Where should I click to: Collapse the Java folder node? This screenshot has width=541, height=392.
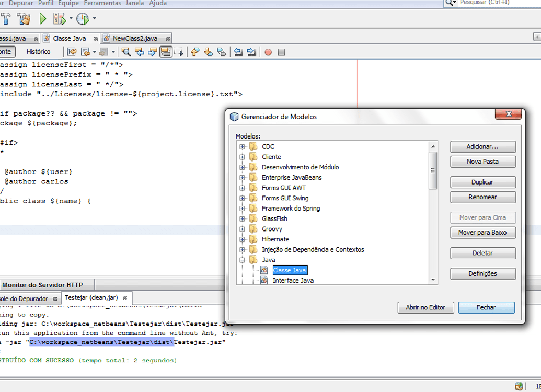coord(242,260)
